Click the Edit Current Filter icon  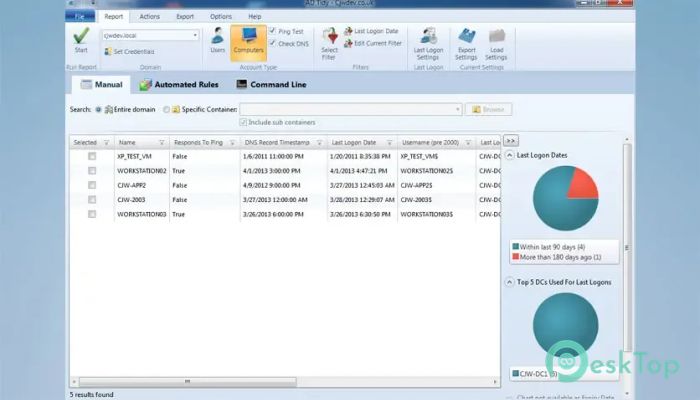click(x=348, y=43)
